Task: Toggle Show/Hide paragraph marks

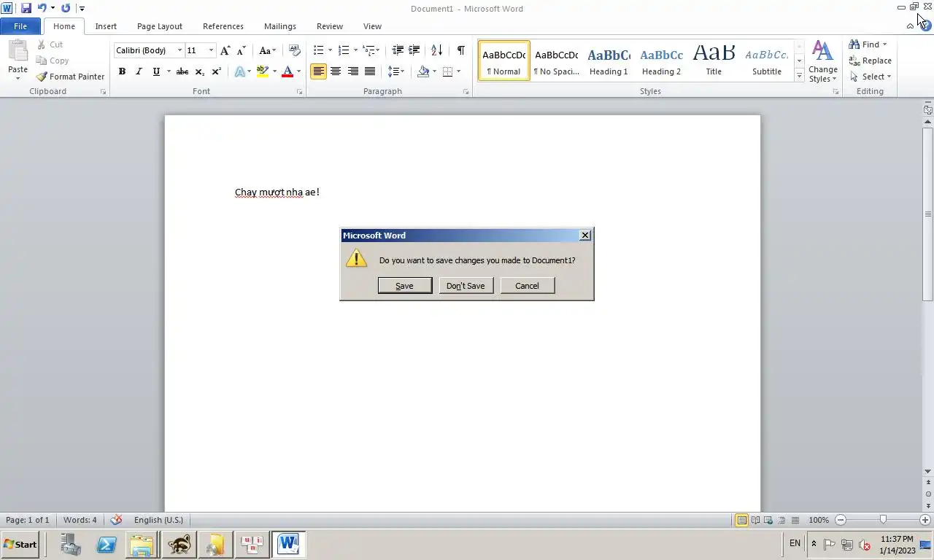Action: 460,50
